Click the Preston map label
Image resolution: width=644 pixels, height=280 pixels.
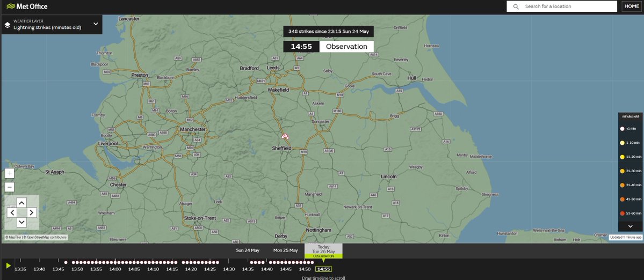click(x=140, y=75)
